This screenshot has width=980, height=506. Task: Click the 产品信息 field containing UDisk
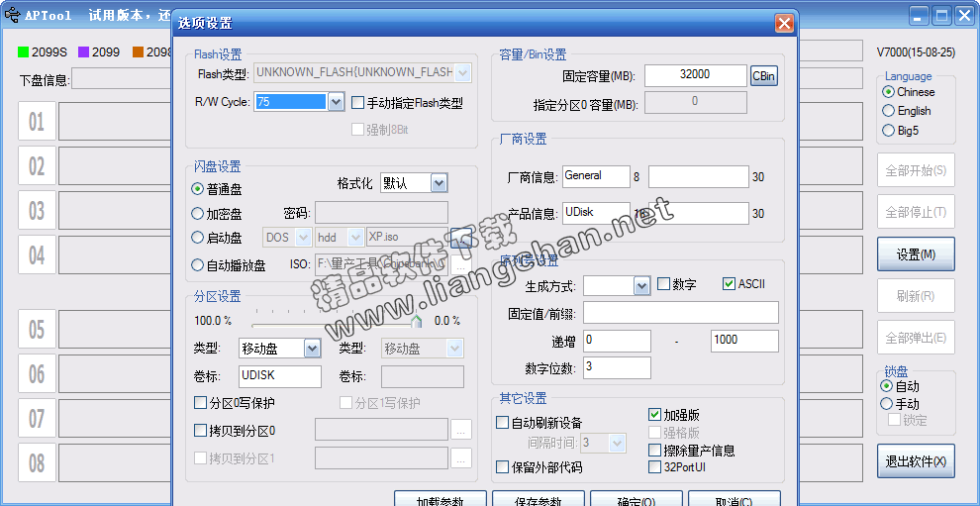coord(596,213)
